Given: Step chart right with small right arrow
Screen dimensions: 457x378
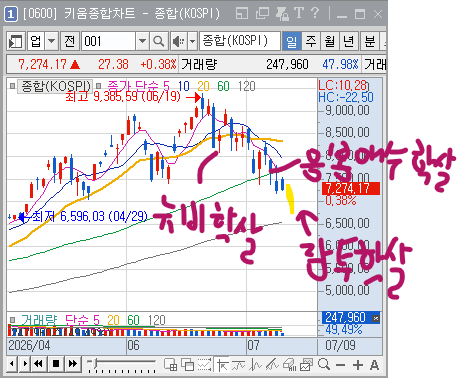Looking at the screenshot, I should (24, 364).
